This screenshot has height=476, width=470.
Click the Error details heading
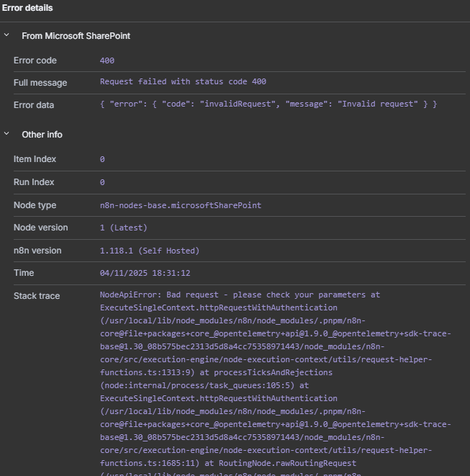pos(27,8)
